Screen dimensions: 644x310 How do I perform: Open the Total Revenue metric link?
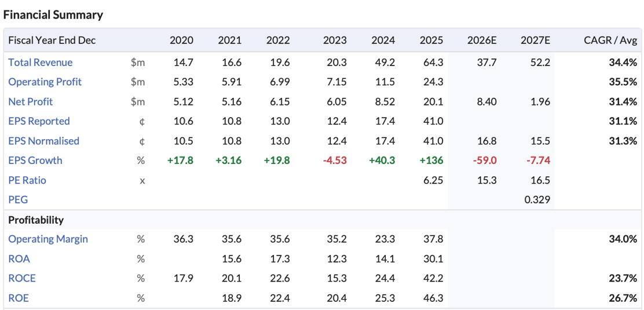(x=41, y=63)
